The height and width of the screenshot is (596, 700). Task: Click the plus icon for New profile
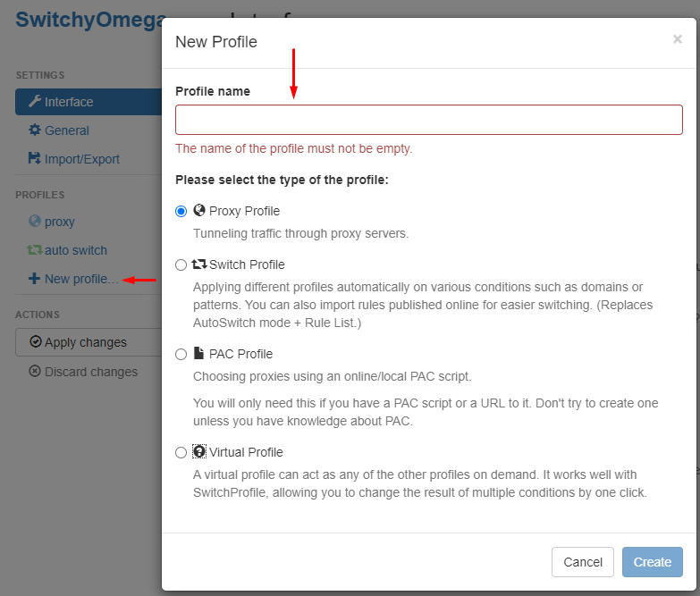pos(34,279)
